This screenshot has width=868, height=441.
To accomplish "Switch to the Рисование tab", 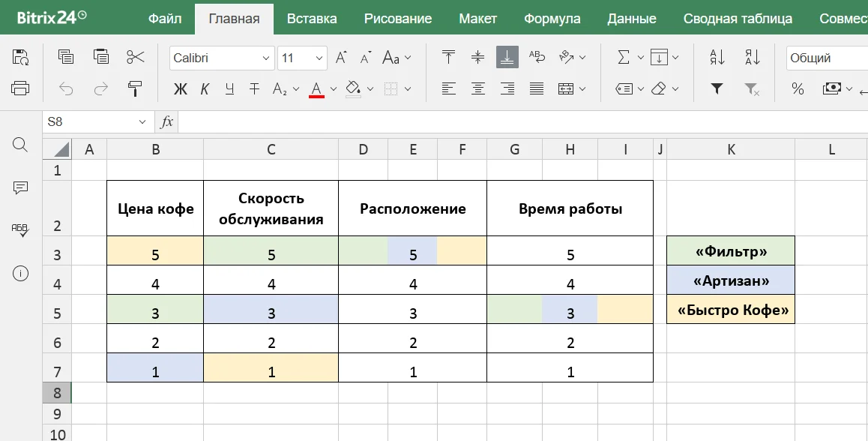I will (398, 18).
